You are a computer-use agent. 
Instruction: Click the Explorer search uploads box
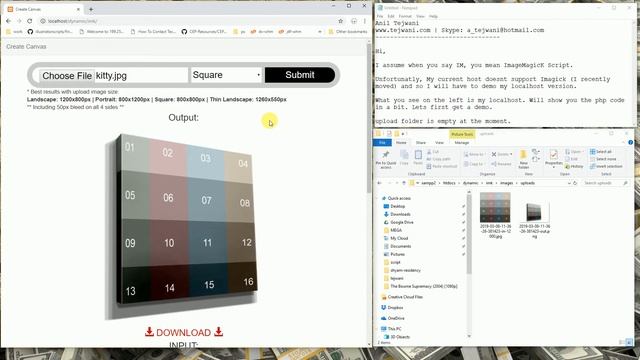(x=605, y=183)
